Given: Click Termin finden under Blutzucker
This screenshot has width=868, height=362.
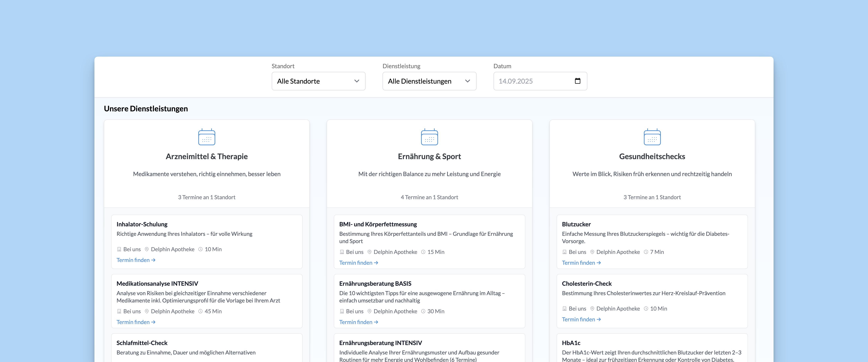Looking at the screenshot, I should pyautogui.click(x=581, y=263).
